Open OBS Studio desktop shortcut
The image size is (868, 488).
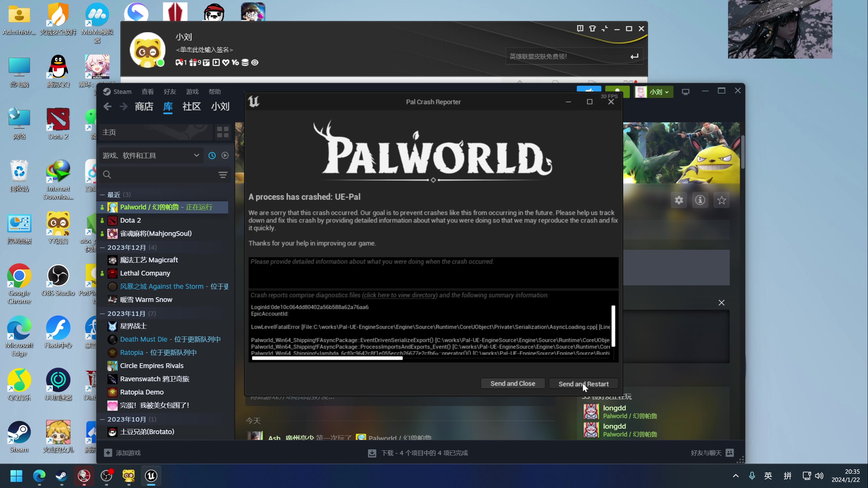click(58, 281)
